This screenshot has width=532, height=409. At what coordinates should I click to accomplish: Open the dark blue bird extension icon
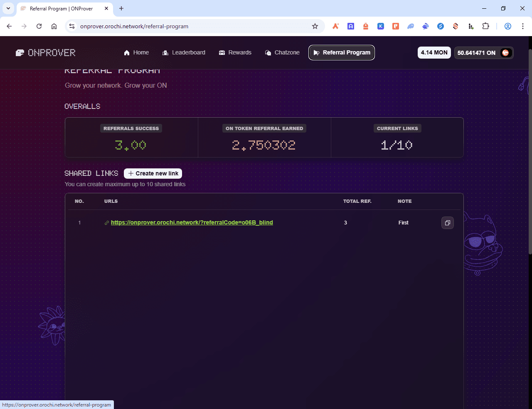click(426, 26)
